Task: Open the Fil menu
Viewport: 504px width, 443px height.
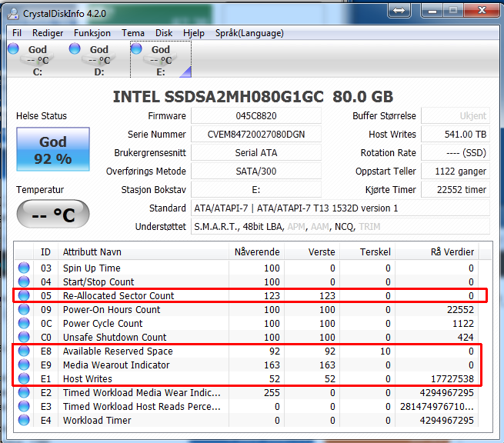Action: [17, 33]
